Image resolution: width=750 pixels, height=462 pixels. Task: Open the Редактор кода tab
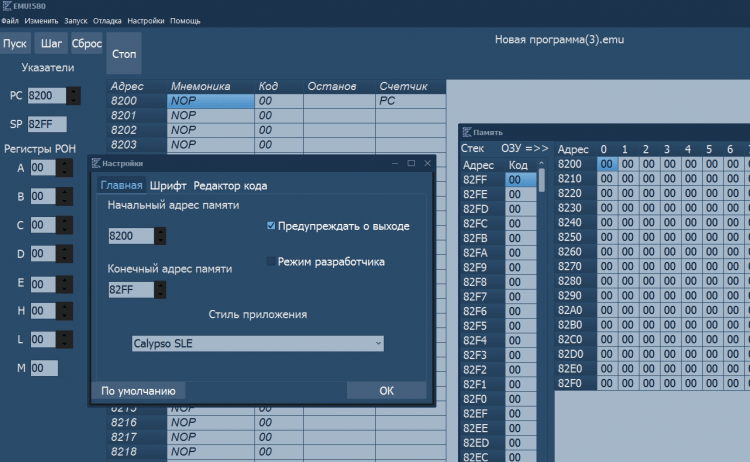tap(230, 185)
